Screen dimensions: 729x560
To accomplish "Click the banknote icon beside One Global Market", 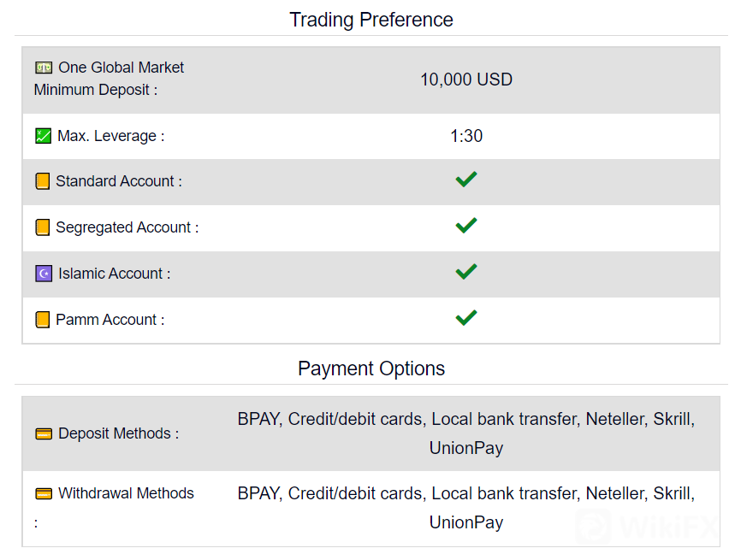I will pyautogui.click(x=44, y=68).
